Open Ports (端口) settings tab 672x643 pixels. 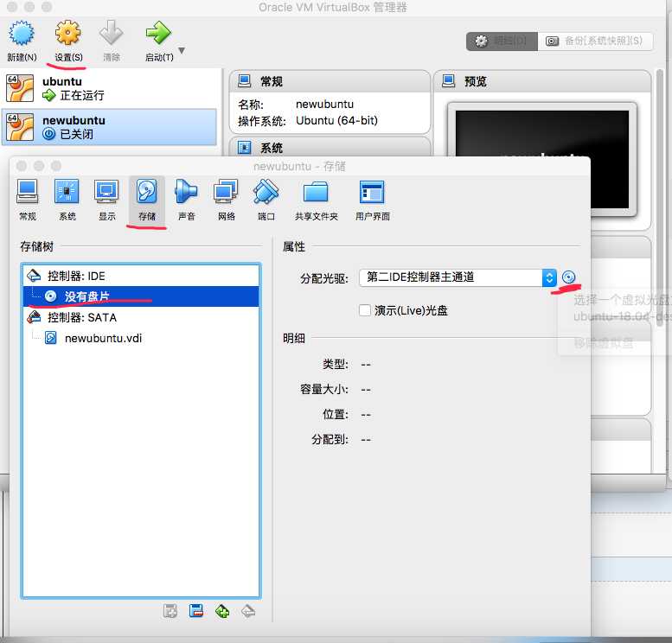tap(266, 200)
